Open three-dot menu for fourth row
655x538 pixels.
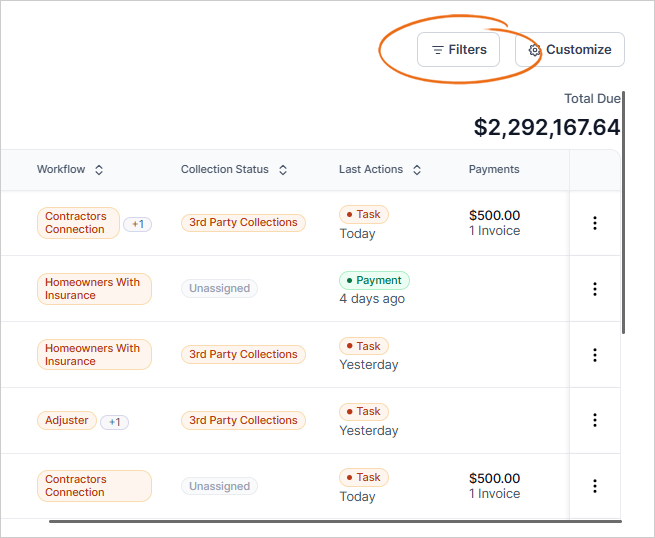(595, 420)
